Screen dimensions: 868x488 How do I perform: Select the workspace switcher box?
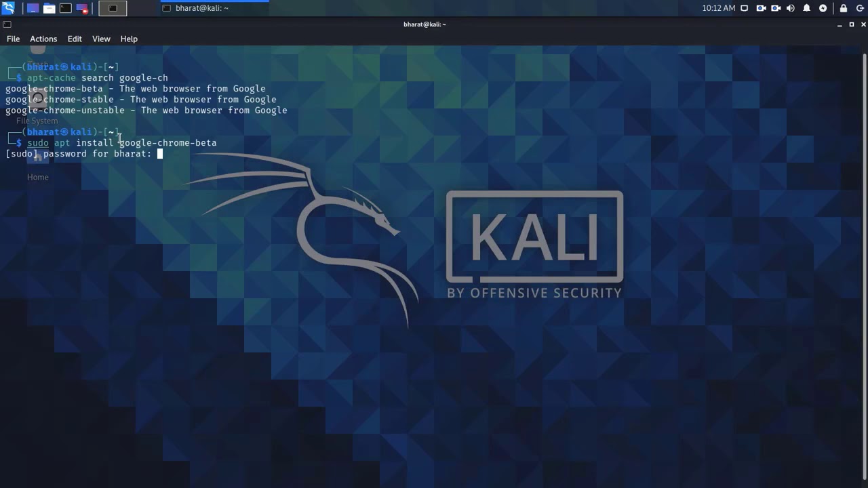pyautogui.click(x=113, y=8)
